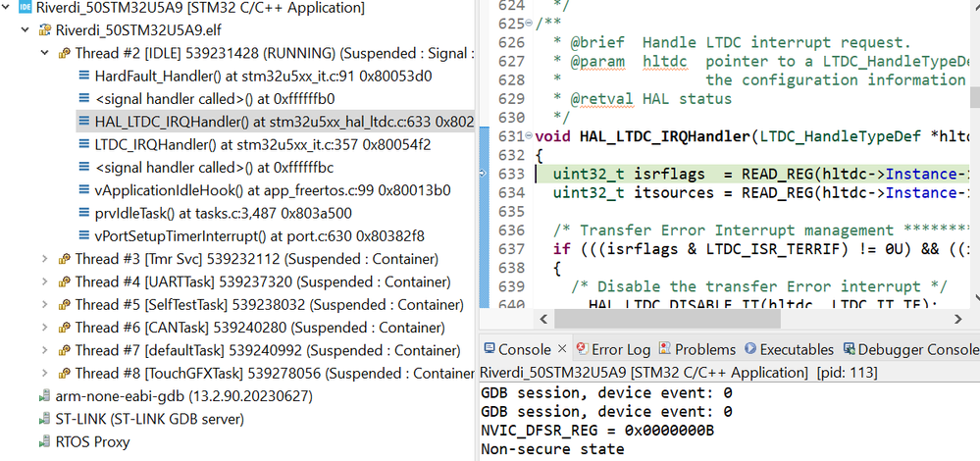
Task: Click the editor scroll left arrow
Action: point(542,319)
